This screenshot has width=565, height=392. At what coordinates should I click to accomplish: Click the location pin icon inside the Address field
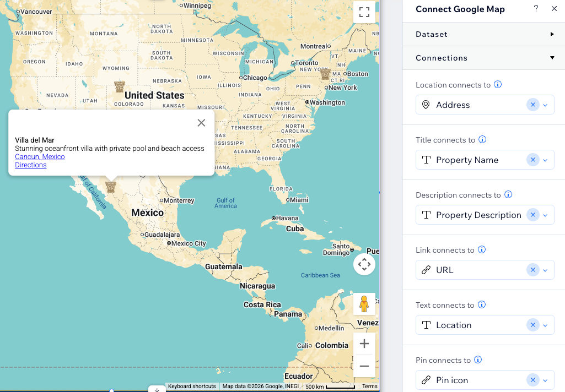[425, 105]
